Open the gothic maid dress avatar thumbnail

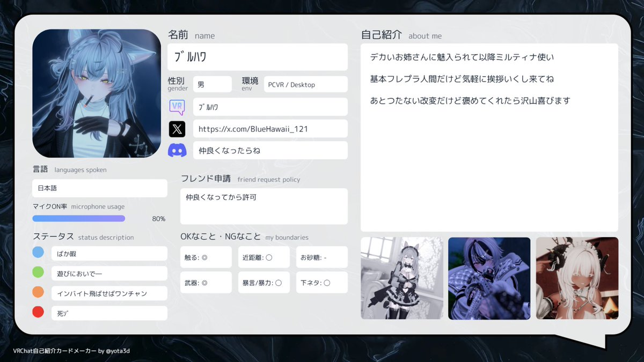pos(402,278)
